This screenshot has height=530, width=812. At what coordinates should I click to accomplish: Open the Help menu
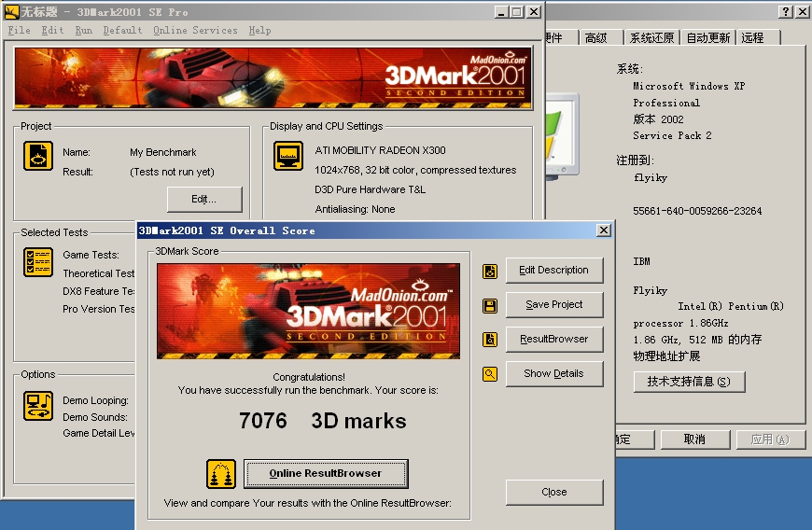(259, 30)
